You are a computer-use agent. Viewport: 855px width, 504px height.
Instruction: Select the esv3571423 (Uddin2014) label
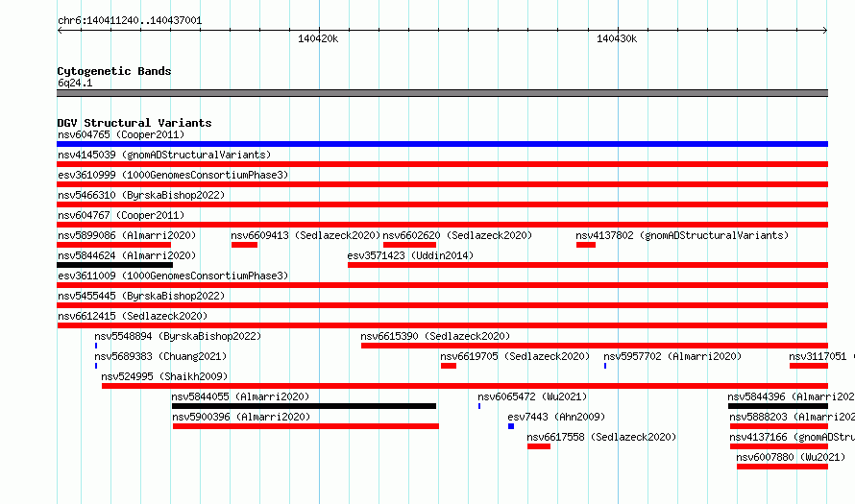pyautogui.click(x=410, y=255)
